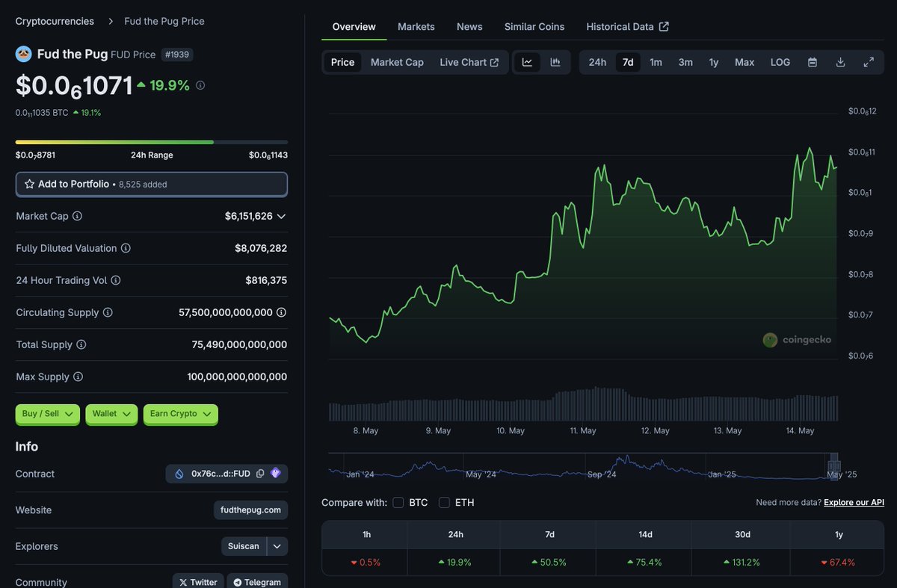The height and width of the screenshot is (588, 897).
Task: Select the 1y chart range above the chart
Action: [714, 62]
